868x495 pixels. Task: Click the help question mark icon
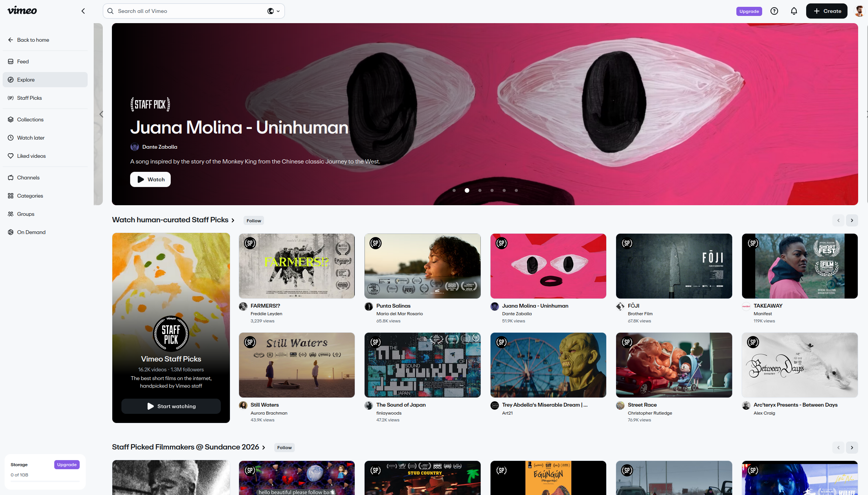774,11
